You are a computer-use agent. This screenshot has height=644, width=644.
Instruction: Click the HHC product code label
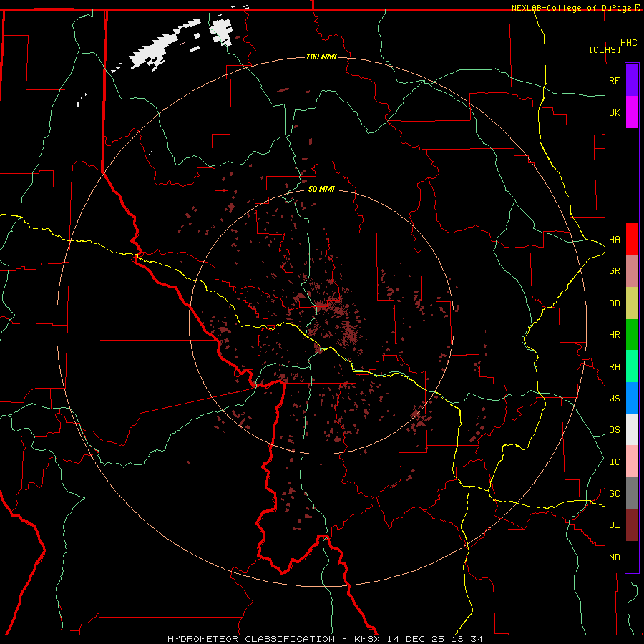point(628,43)
